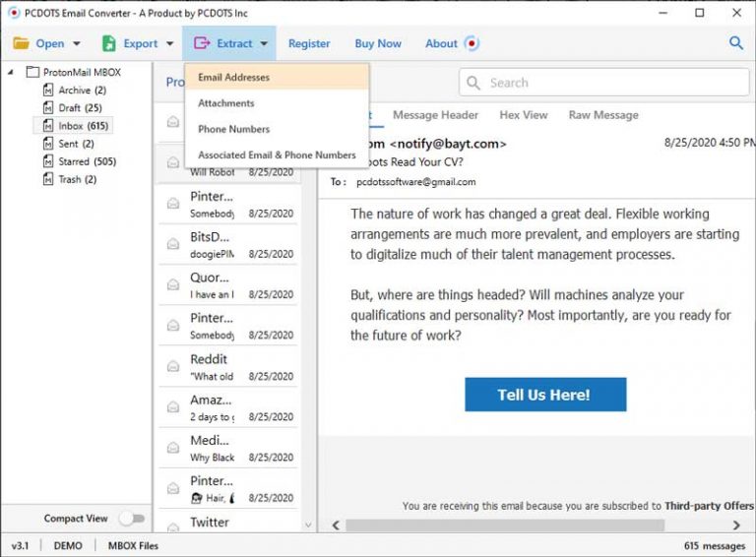Click the Register toolbar button
Viewport: 756px width, 557px height.
[309, 44]
